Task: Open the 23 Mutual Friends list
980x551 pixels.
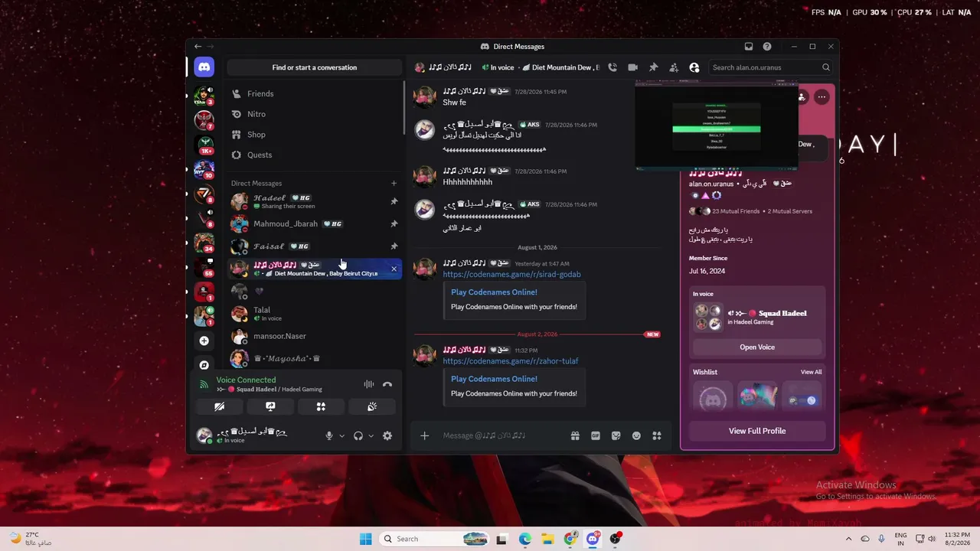Action: click(x=724, y=211)
